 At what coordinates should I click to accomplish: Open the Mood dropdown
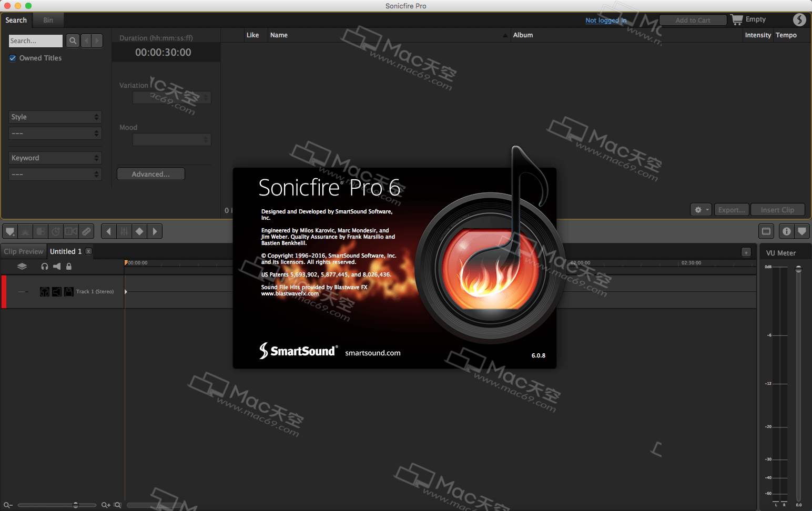click(172, 139)
